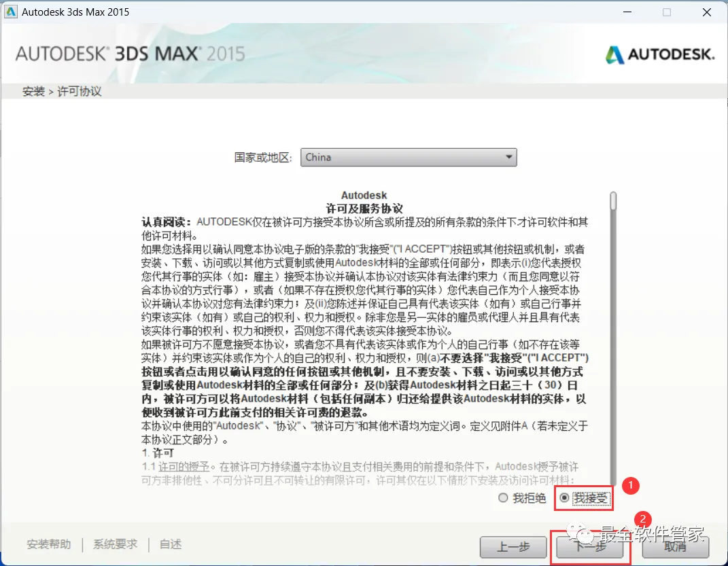Minimize the installer window
Screen dimensions: 728x566
pyautogui.click(x=627, y=12)
